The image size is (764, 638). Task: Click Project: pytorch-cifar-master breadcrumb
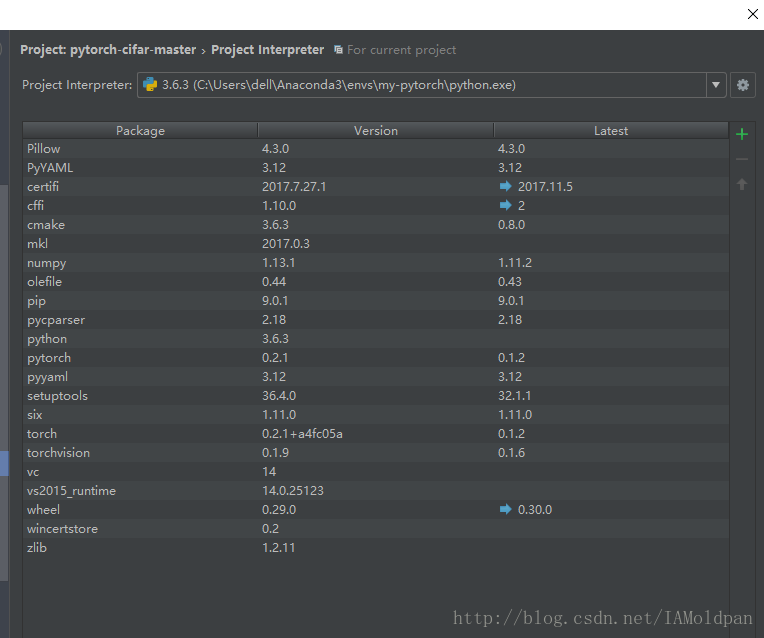(x=108, y=50)
